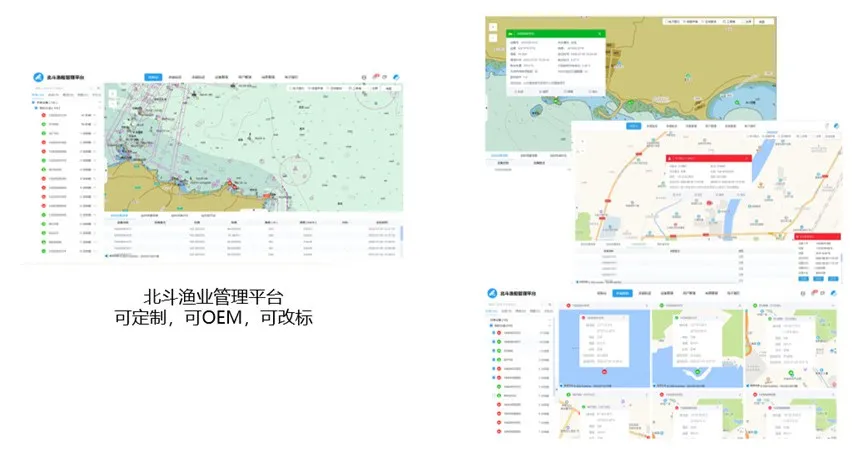Collapse vessel group tree in bottom-right sidebar
This screenshot has width=865, height=452.
click(491, 324)
